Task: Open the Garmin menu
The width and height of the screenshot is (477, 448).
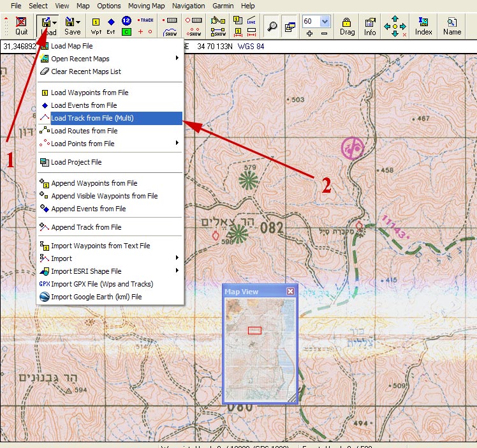Action: (223, 6)
